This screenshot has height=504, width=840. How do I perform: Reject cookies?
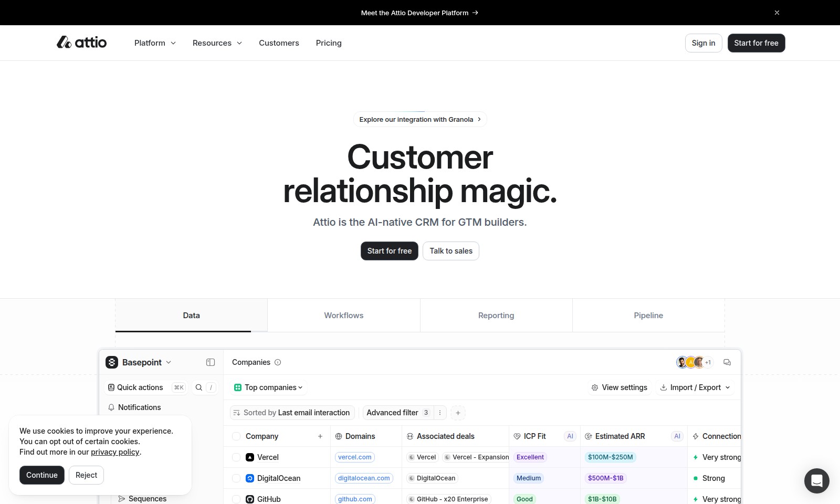tap(86, 475)
